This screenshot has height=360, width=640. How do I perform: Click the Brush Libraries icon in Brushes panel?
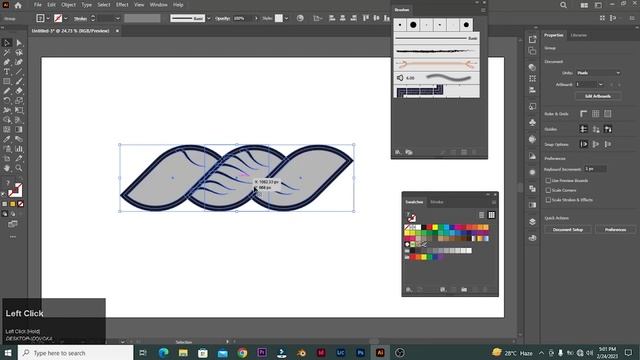tap(398, 152)
